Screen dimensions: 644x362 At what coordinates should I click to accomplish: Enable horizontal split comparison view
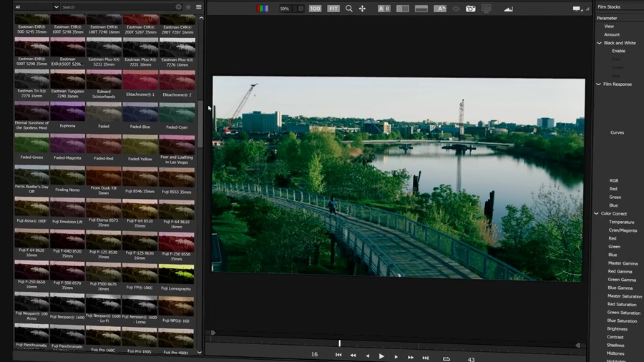[x=421, y=9]
